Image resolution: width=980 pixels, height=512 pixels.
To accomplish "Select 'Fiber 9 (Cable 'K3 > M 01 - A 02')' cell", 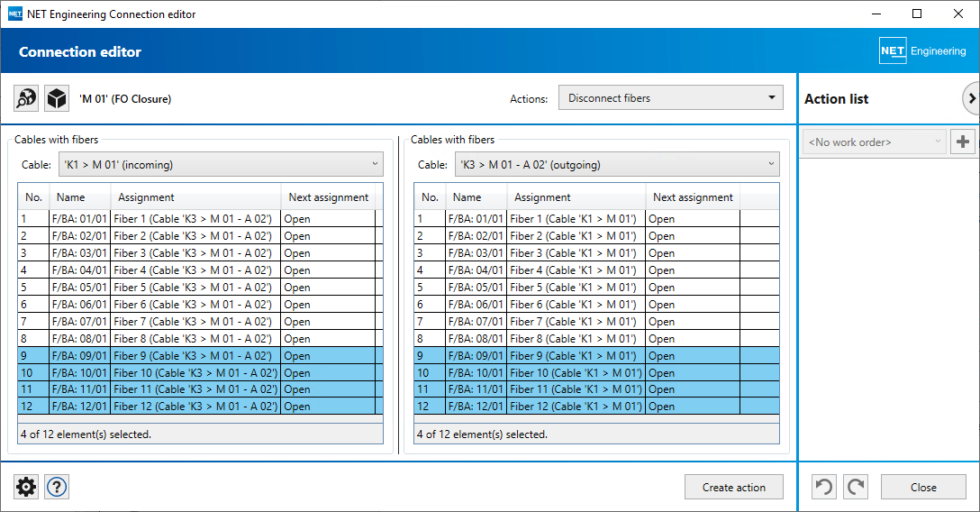I will point(196,356).
